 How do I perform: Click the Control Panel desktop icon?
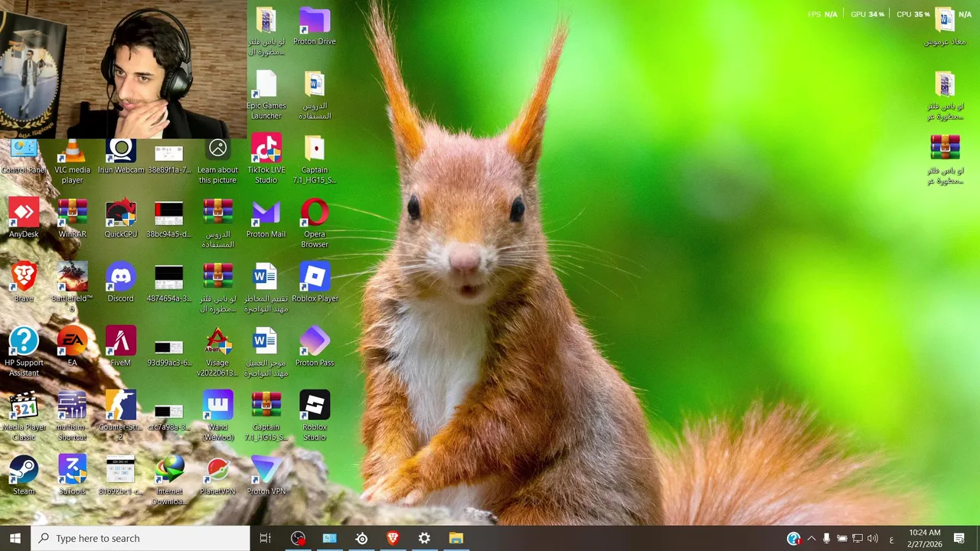24,156
